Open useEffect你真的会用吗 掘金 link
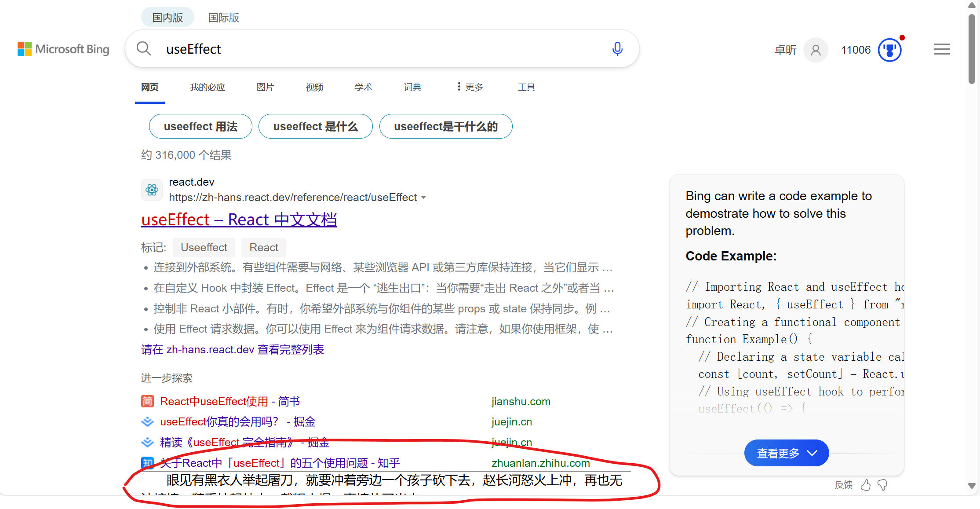The image size is (980, 509). click(238, 421)
